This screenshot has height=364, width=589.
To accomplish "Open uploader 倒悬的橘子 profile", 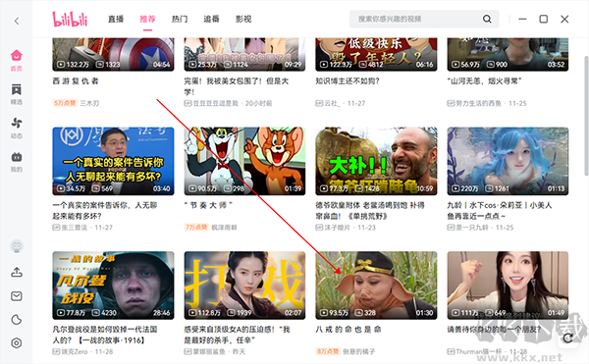I will click(358, 351).
